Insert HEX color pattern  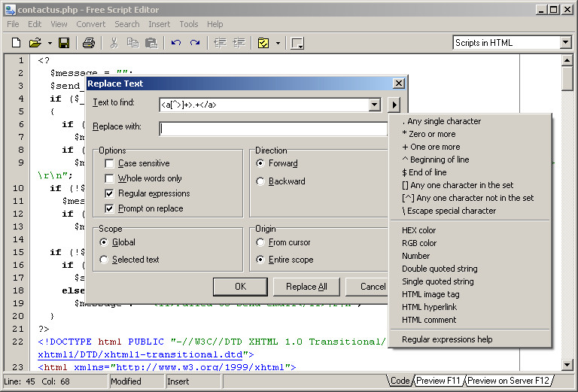[x=470, y=230]
